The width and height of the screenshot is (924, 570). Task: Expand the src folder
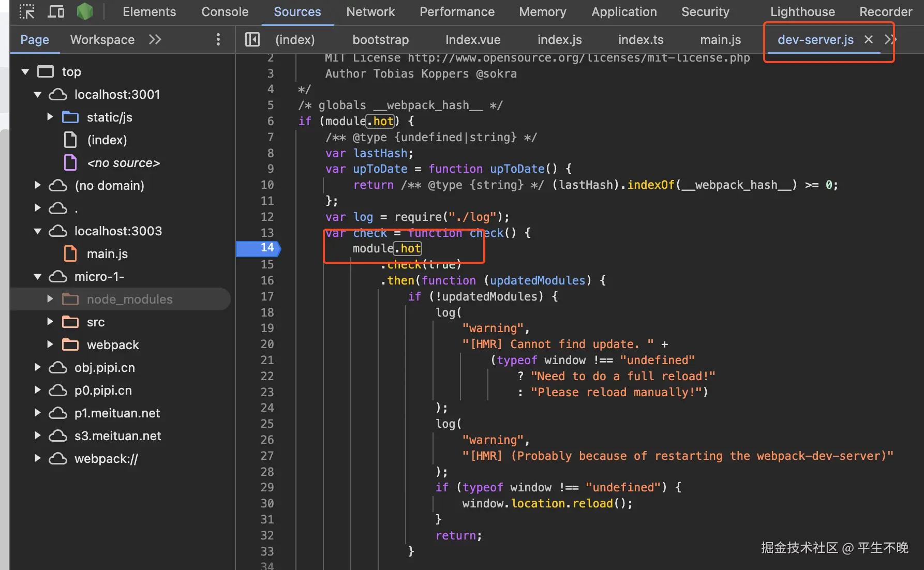(x=50, y=322)
